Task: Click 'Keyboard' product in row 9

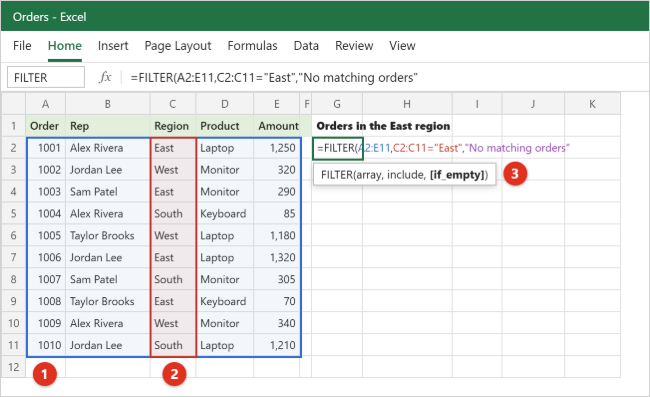Action: pos(224,301)
